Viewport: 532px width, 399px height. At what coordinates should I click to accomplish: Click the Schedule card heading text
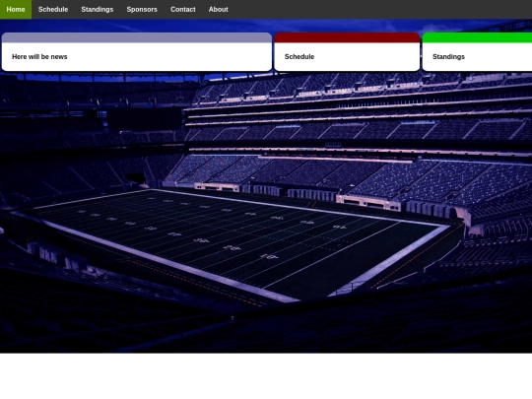point(299,57)
